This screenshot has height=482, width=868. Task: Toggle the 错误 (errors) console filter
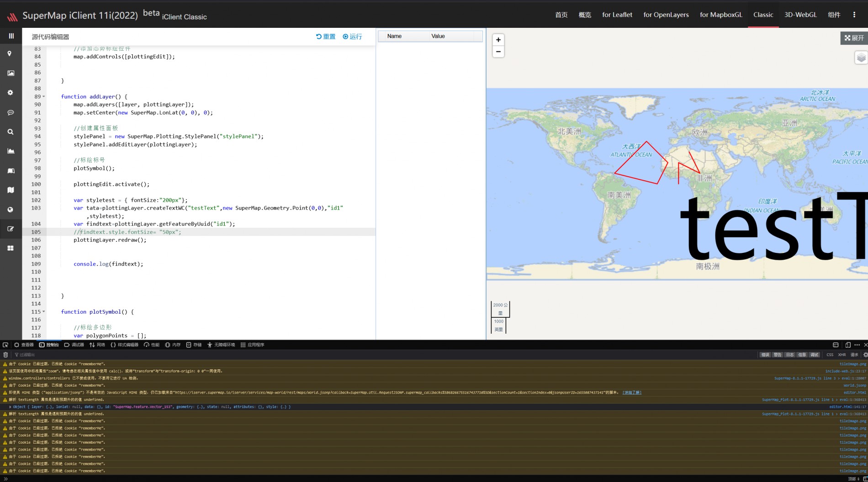tap(765, 355)
